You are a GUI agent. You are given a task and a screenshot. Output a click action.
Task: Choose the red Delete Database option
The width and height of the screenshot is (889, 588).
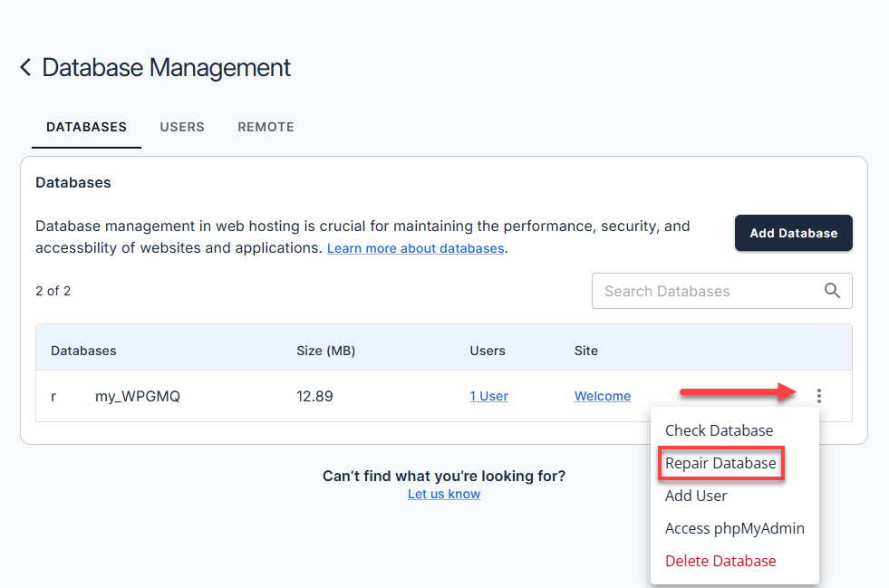pyautogui.click(x=720, y=561)
